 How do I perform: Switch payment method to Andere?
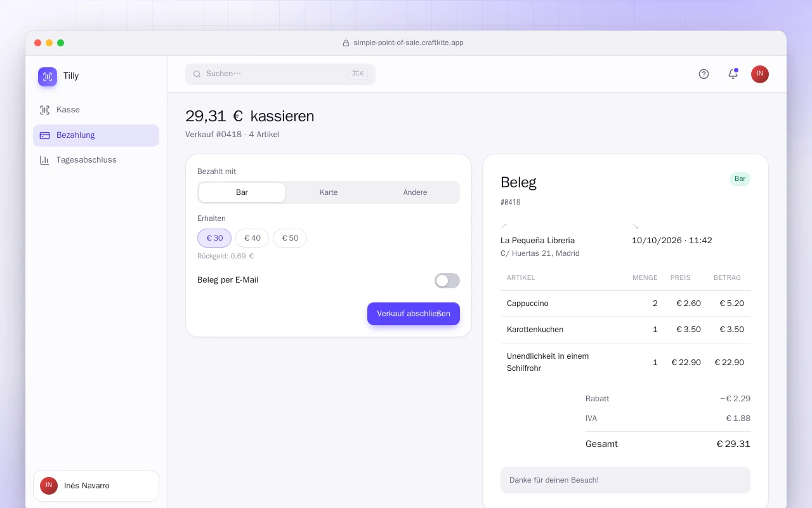pyautogui.click(x=416, y=192)
